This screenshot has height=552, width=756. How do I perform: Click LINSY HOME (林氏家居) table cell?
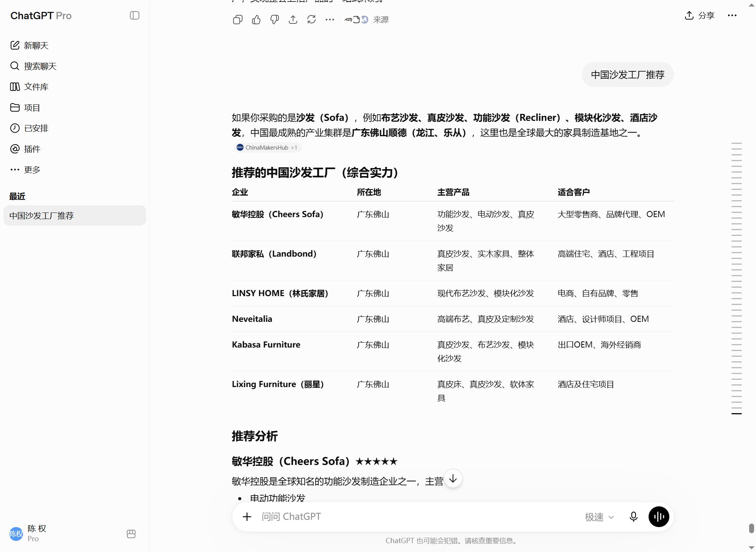click(x=280, y=293)
